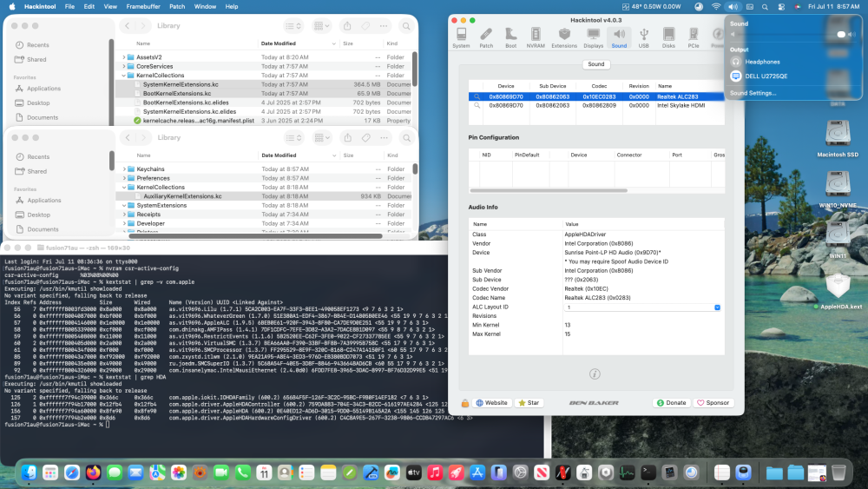This screenshot has height=489, width=868.
Task: Collapse KernelCollections in bottom Finder window
Action: tap(124, 188)
